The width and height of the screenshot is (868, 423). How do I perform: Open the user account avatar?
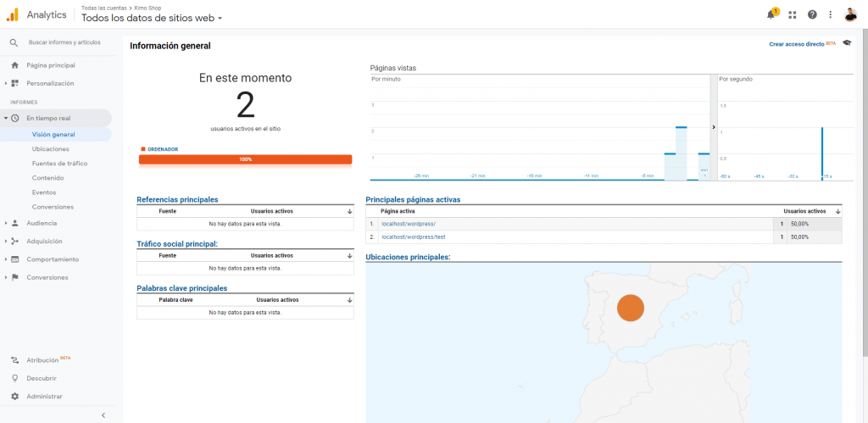tap(851, 15)
